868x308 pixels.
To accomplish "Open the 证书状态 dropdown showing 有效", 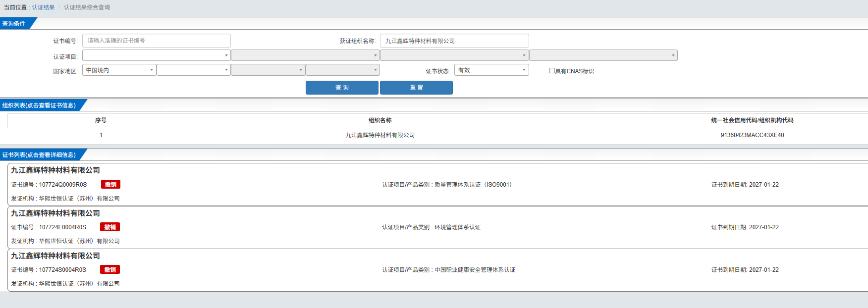I will [491, 70].
